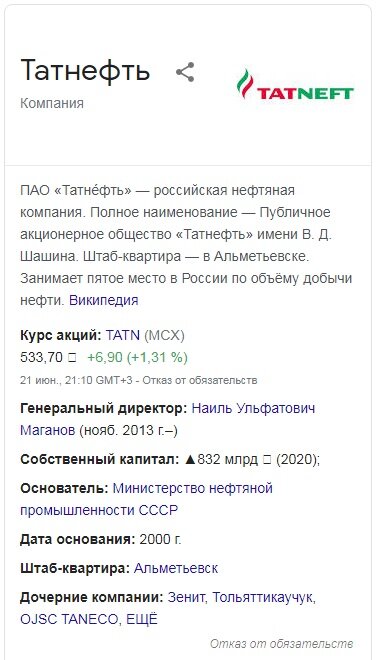The width and height of the screenshot is (377, 660).
Task: Open the TATN stock ticker link
Action: point(123,335)
